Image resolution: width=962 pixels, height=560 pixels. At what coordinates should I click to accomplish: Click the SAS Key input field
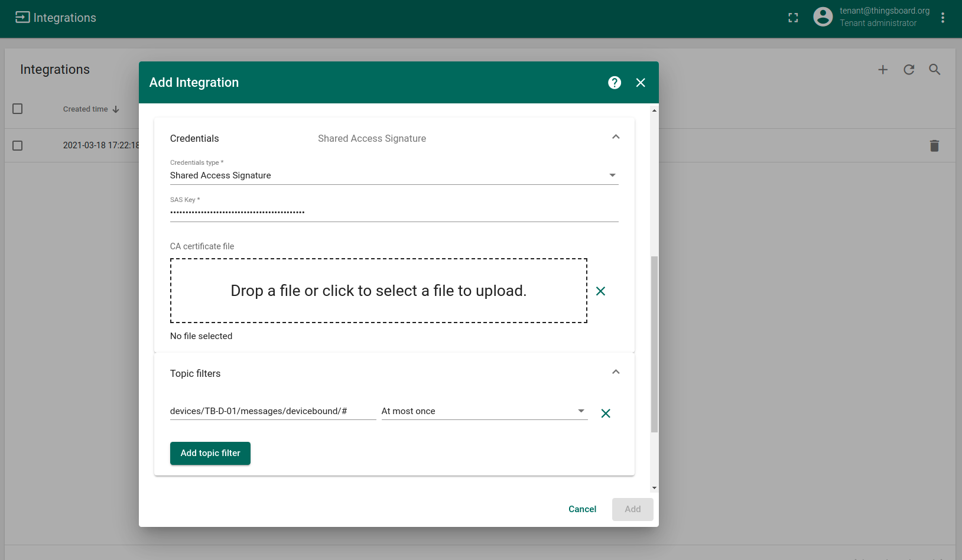pos(394,211)
